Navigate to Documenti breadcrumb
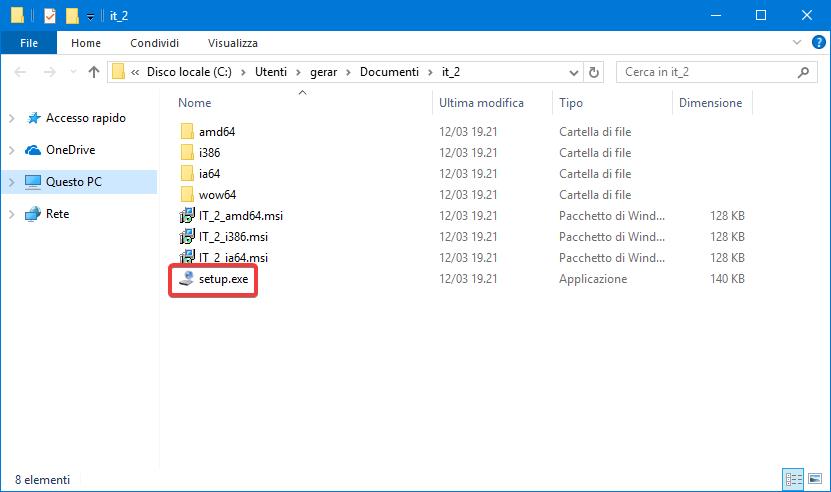The image size is (831, 492). pyautogui.click(x=389, y=72)
